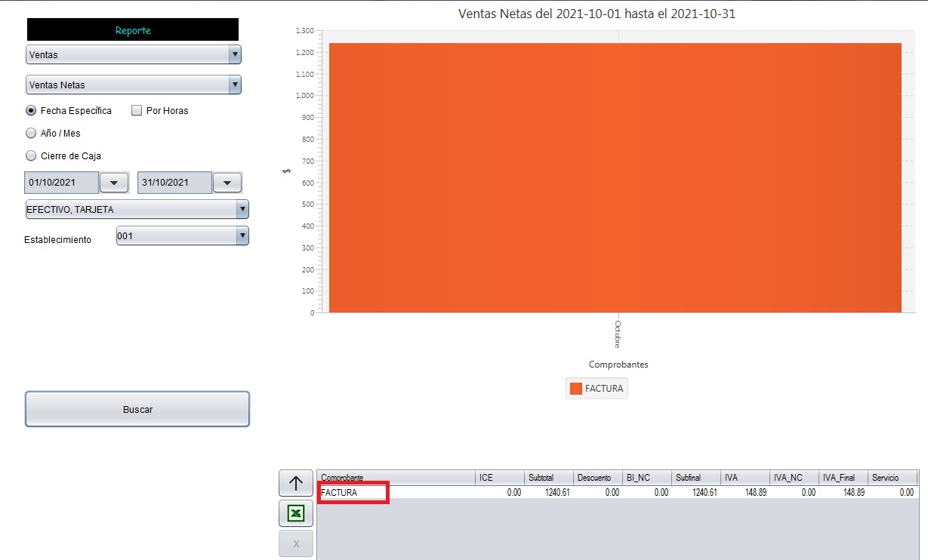Export table with the Excel icon
The image size is (928, 560).
pos(296,514)
